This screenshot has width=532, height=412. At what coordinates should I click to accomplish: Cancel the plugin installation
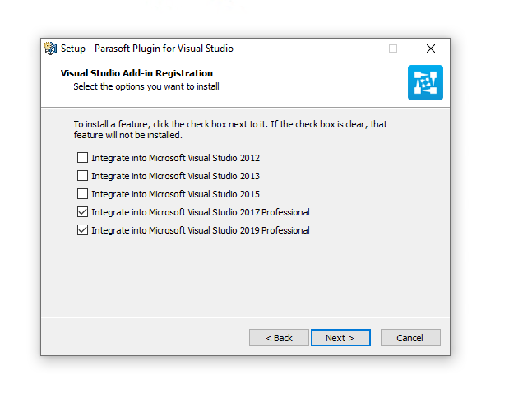(x=410, y=338)
